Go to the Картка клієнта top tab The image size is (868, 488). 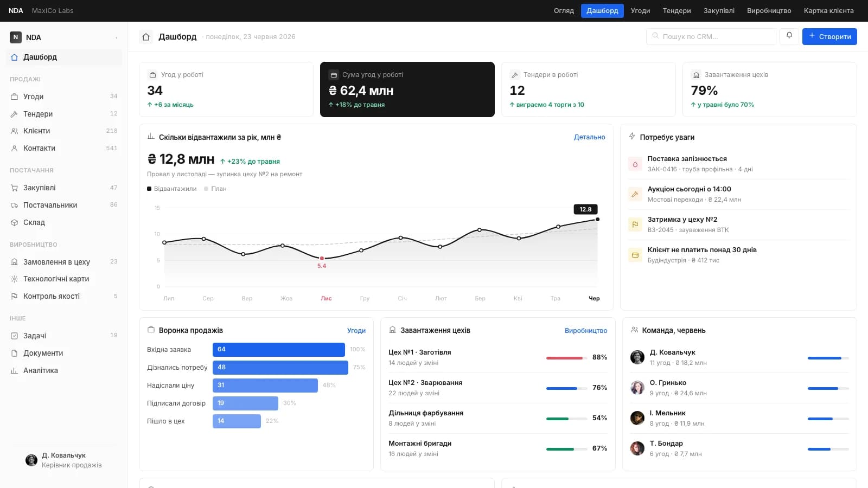point(828,11)
